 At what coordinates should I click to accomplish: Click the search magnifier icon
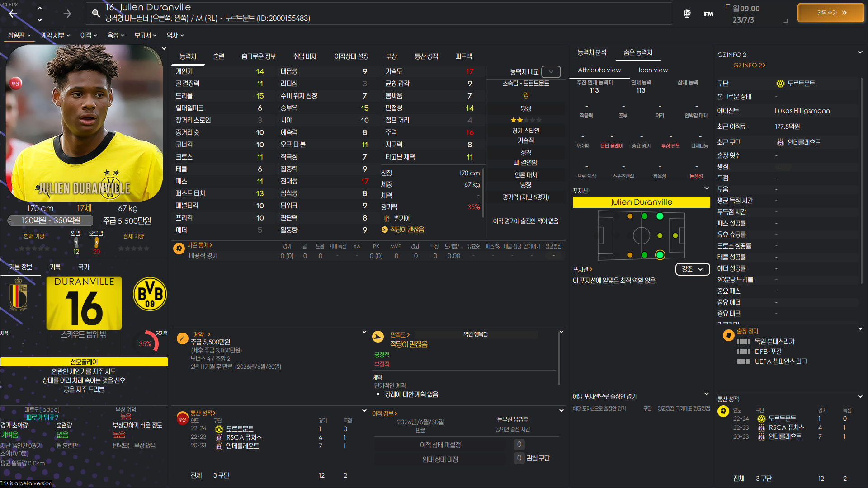pyautogui.click(x=96, y=14)
